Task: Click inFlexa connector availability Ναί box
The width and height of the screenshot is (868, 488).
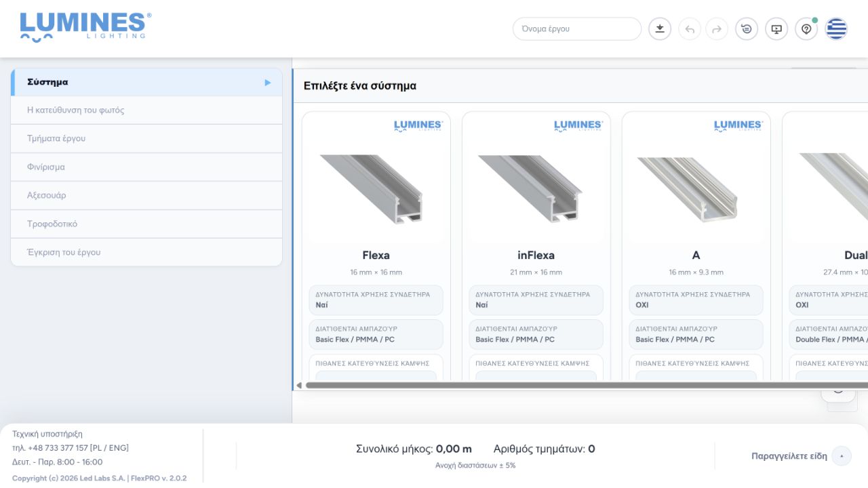Action: pyautogui.click(x=536, y=300)
